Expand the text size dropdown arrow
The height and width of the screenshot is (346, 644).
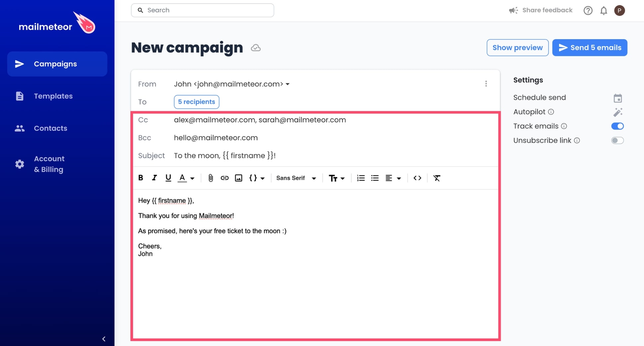pos(343,178)
